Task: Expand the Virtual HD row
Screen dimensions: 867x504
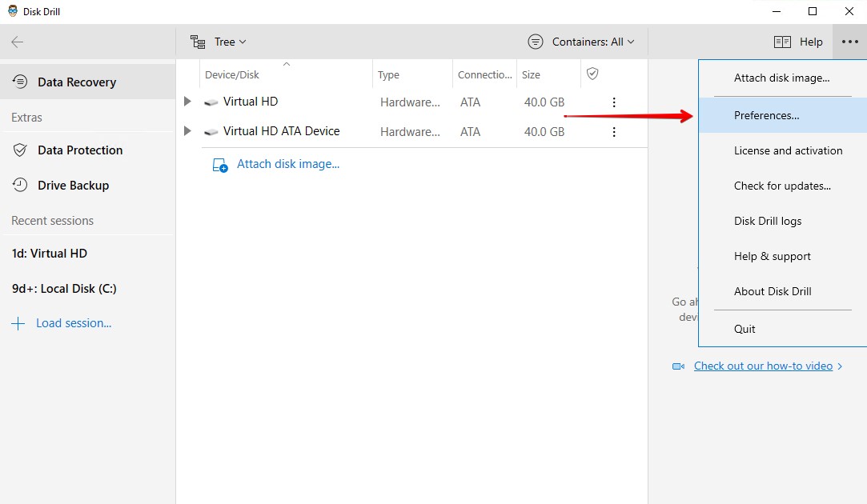Action: tap(187, 102)
